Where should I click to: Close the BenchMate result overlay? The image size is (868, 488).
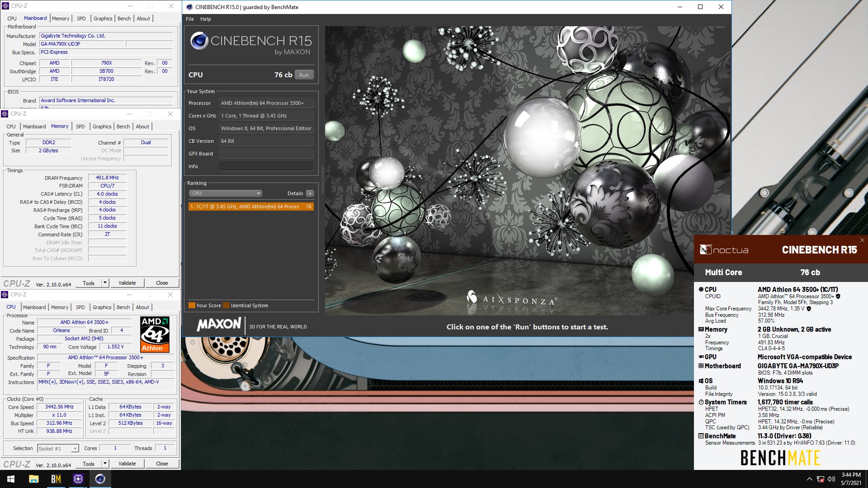click(862, 240)
